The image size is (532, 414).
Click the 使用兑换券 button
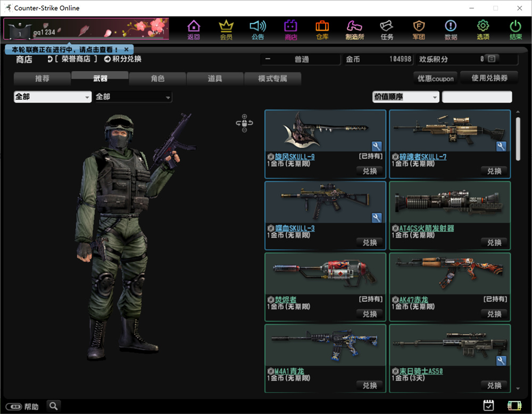(489, 78)
